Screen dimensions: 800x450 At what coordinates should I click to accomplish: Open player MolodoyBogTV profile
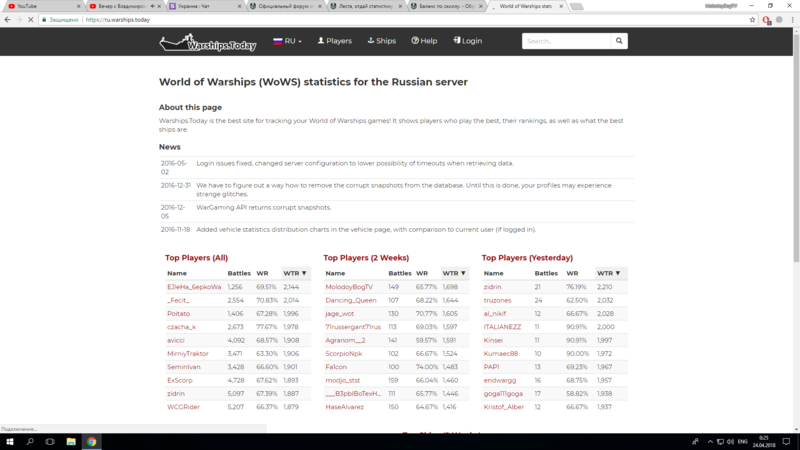coord(349,287)
